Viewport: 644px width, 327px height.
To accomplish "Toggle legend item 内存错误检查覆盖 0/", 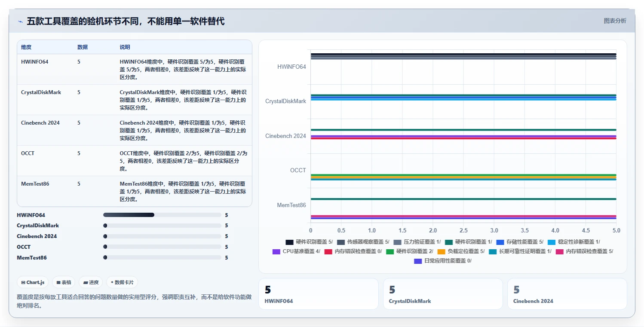I will 353,251.
